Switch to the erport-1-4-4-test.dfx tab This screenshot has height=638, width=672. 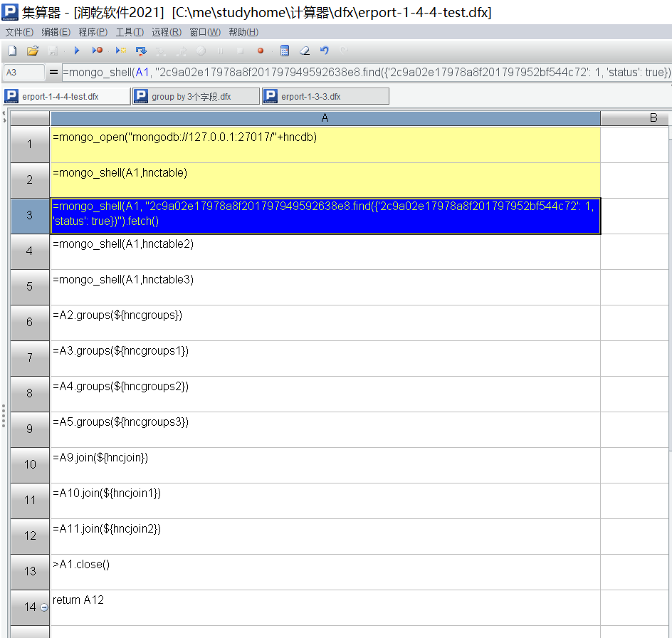[67, 96]
